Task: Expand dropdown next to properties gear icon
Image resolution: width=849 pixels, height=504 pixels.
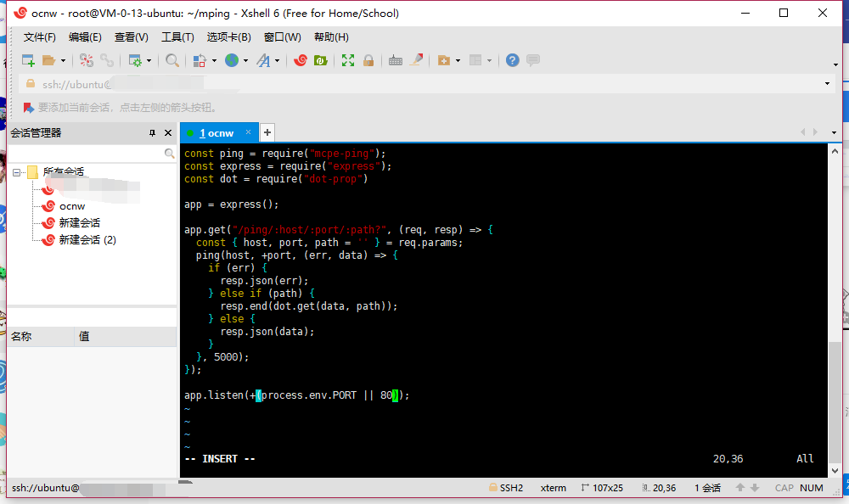Action: (x=149, y=60)
